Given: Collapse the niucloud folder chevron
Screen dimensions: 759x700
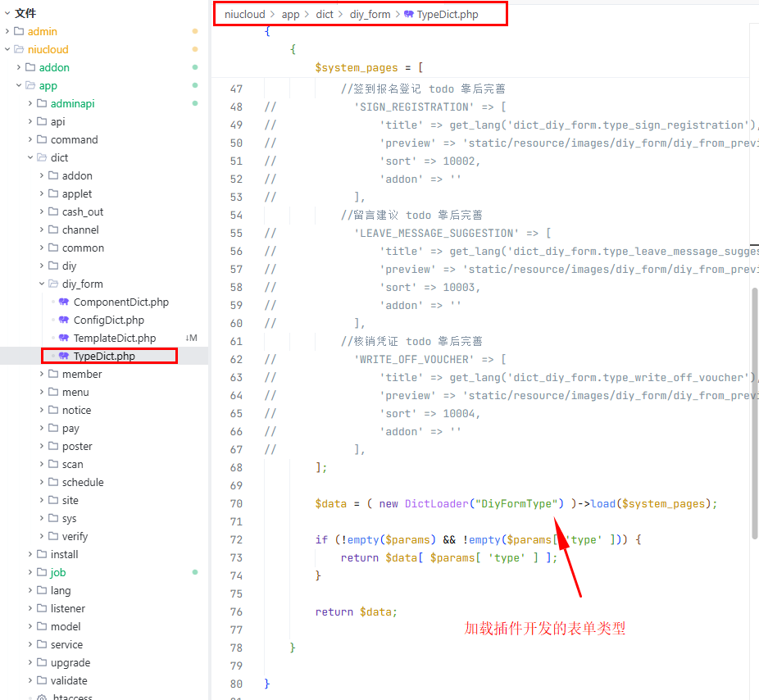Looking at the screenshot, I should pos(7,49).
